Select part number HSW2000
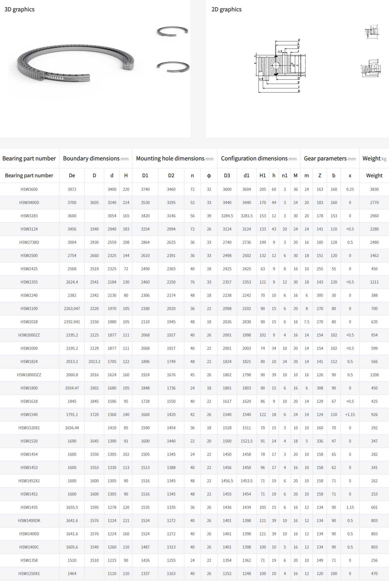This screenshot has width=389, height=588. (x=29, y=348)
